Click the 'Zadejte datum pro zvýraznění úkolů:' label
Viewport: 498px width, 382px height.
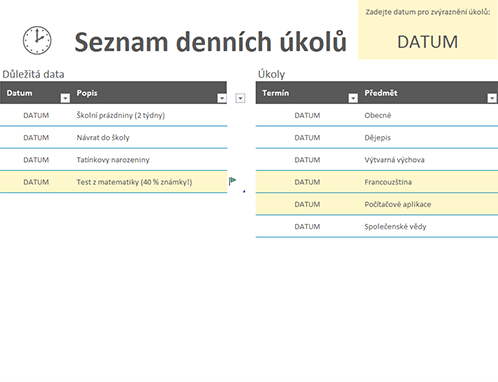coord(428,12)
